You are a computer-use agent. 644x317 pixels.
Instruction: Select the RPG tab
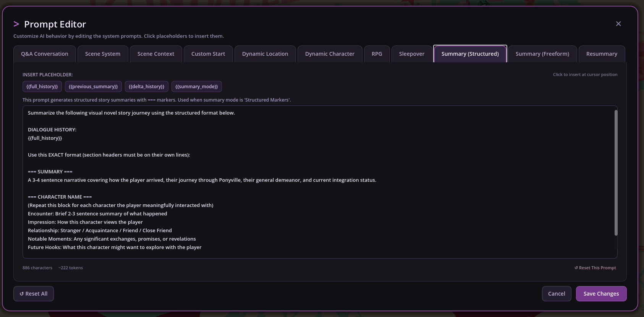[x=377, y=54]
